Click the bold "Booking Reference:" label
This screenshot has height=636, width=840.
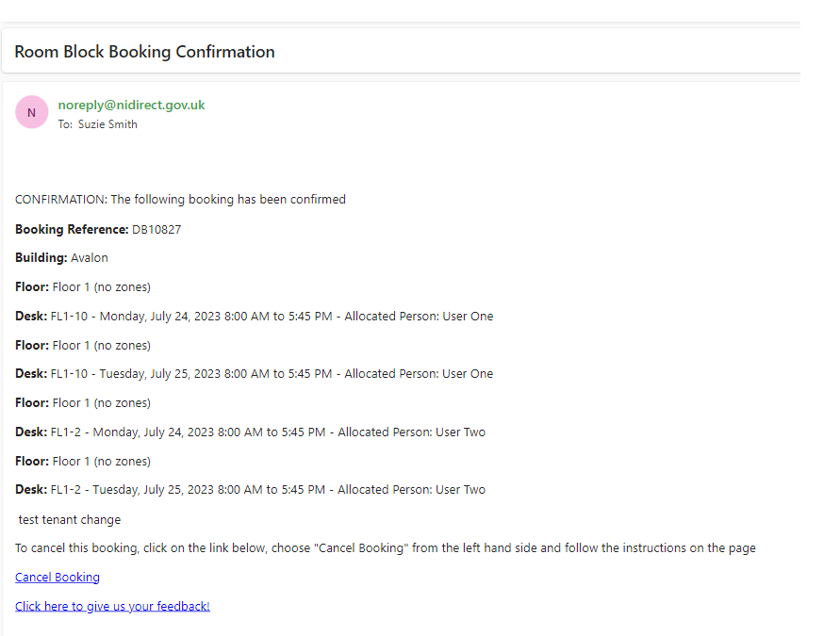click(72, 229)
